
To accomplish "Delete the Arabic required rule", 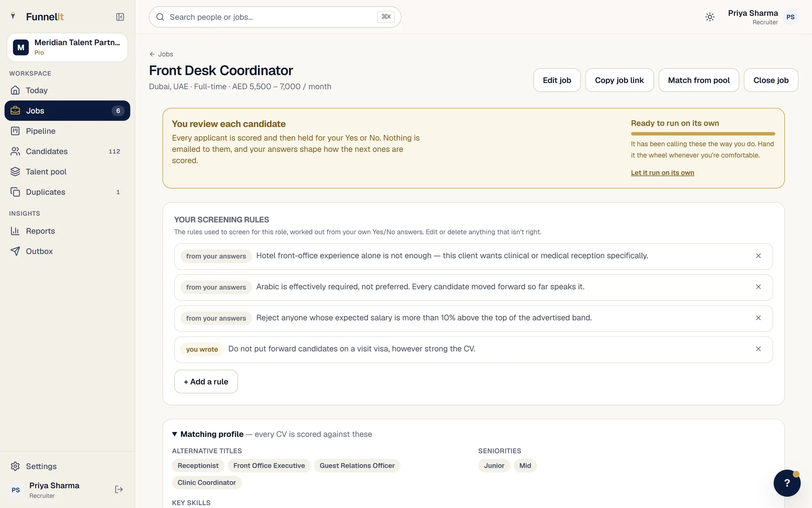I will pyautogui.click(x=758, y=287).
